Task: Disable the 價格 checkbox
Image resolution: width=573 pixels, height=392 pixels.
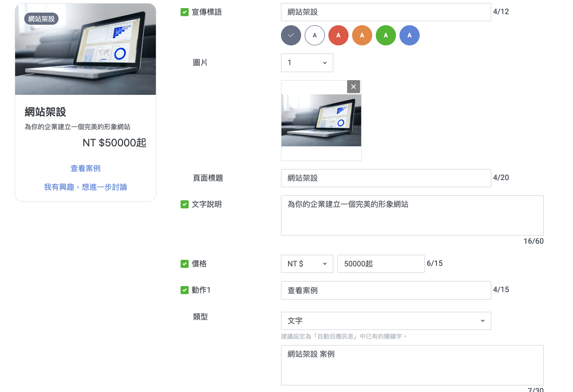Action: pyautogui.click(x=185, y=264)
